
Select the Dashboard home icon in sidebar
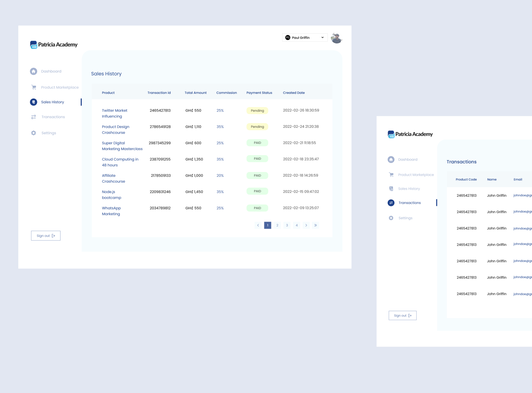[x=33, y=71]
